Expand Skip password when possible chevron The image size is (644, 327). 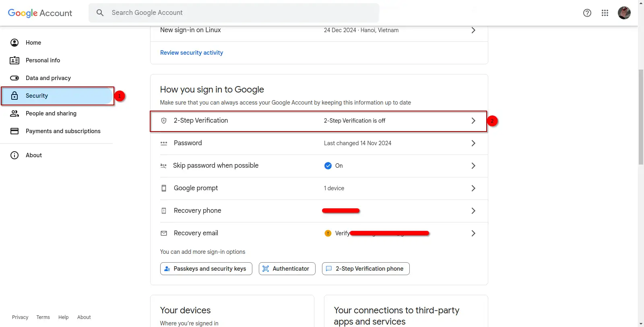tap(473, 166)
